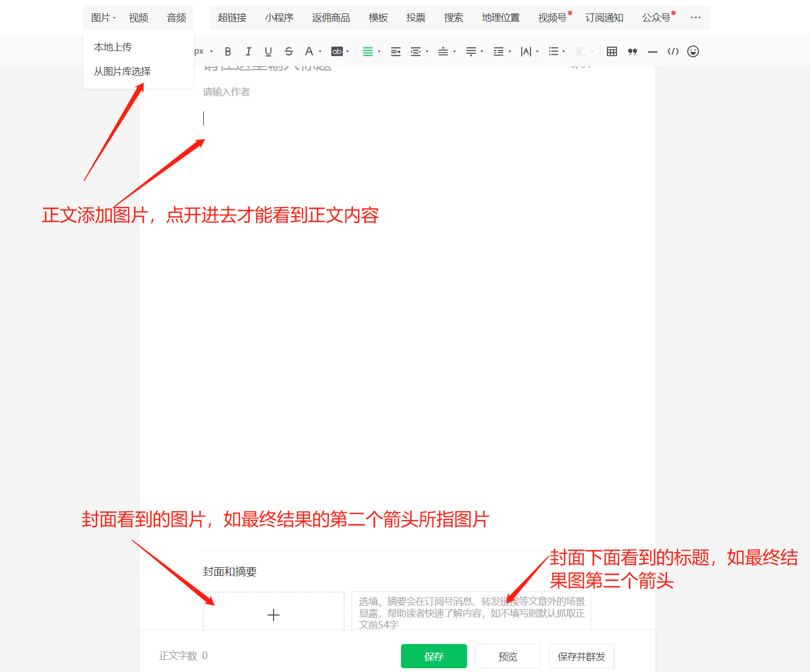Expand the alignment dropdown arrow
This screenshot has width=810, height=672.
tap(379, 52)
